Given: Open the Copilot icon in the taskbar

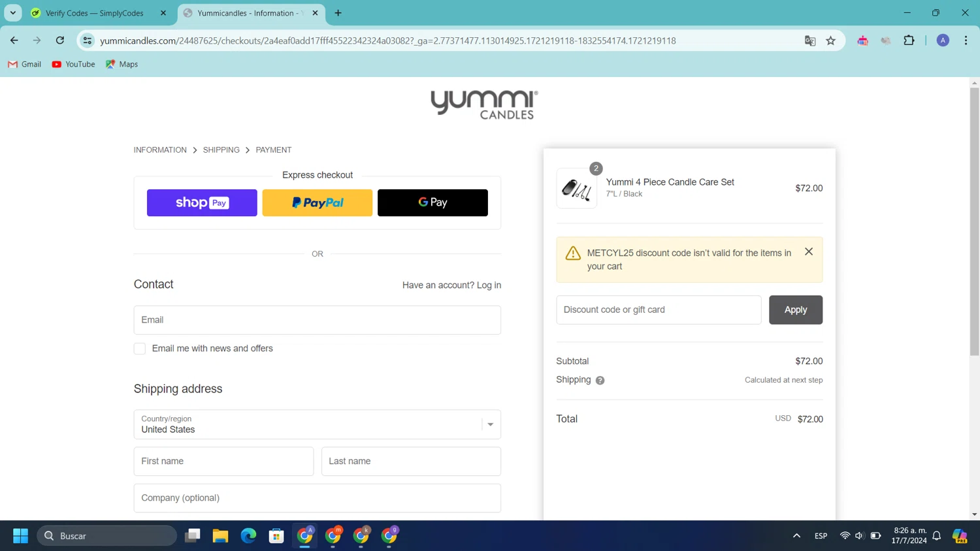Looking at the screenshot, I should click(960, 536).
